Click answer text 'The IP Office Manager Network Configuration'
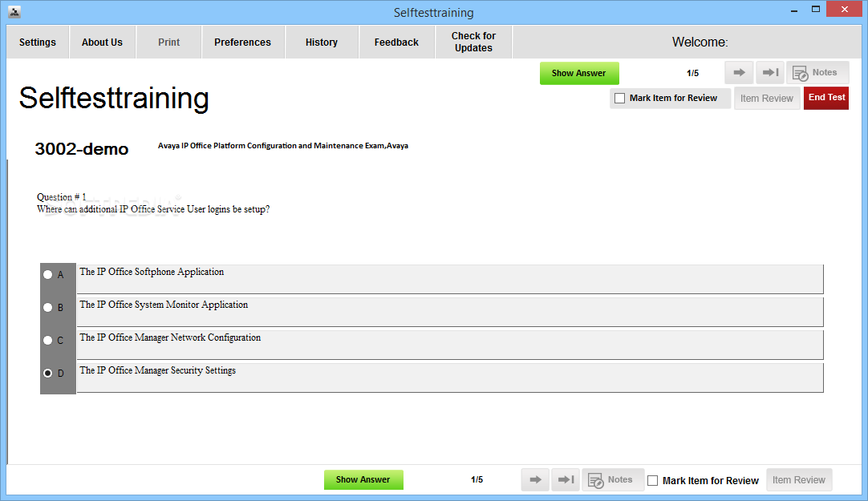The height and width of the screenshot is (501, 868). point(170,337)
